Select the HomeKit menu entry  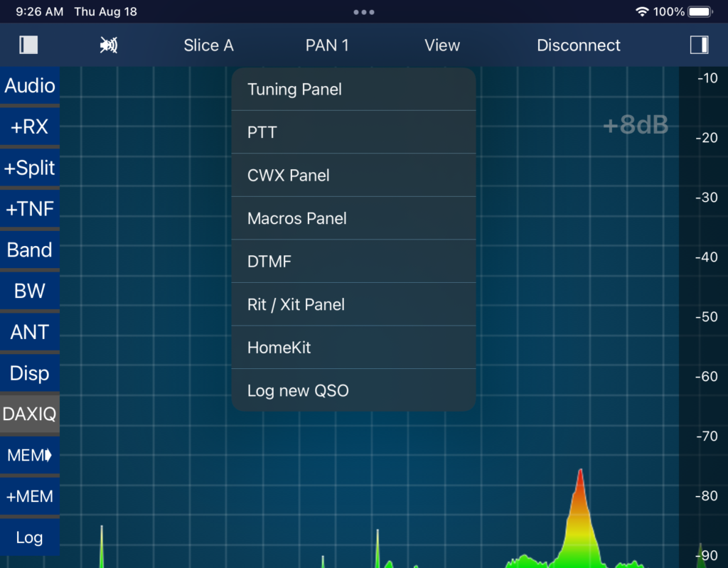click(x=354, y=348)
